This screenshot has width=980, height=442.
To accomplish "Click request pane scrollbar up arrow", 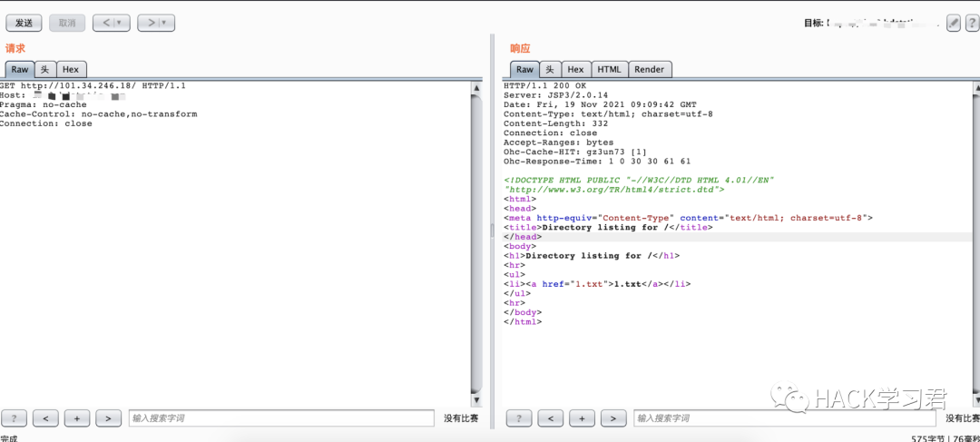I will click(477, 87).
